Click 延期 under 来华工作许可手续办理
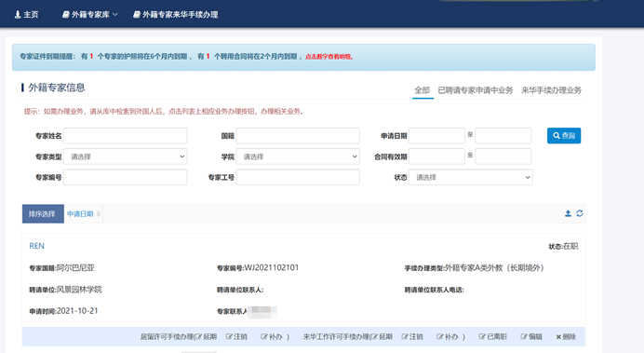Viewport: 644px width, 353px height. [382, 336]
